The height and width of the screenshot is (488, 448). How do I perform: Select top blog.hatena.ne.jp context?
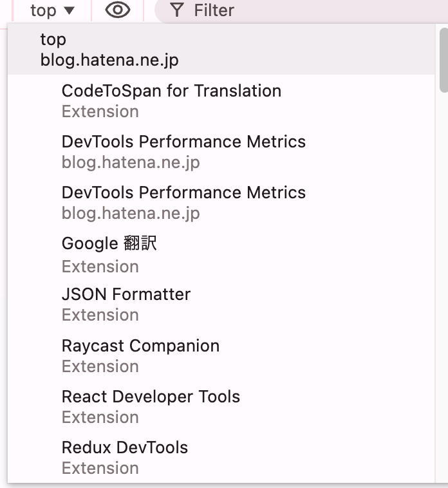[x=221, y=50]
